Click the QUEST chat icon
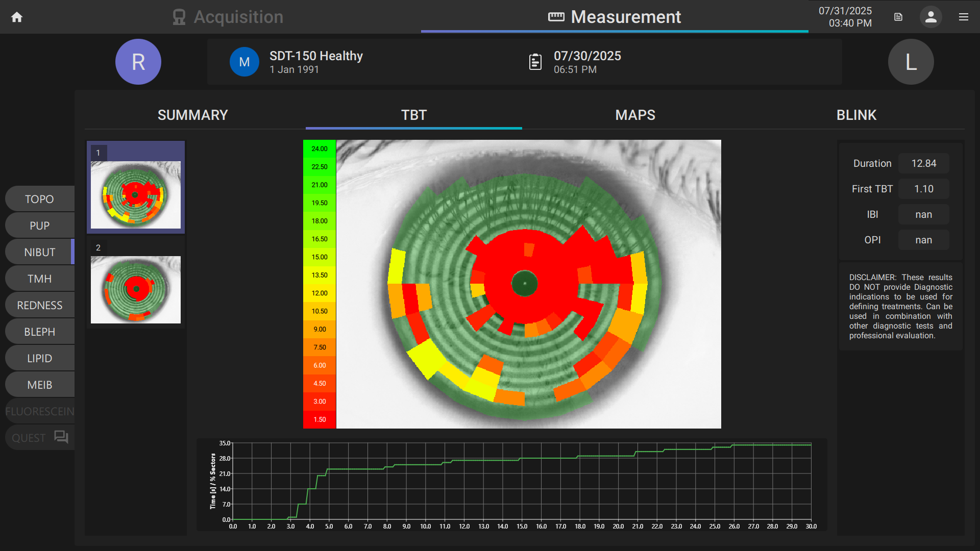Screen dimensions: 980x551 [61, 437]
